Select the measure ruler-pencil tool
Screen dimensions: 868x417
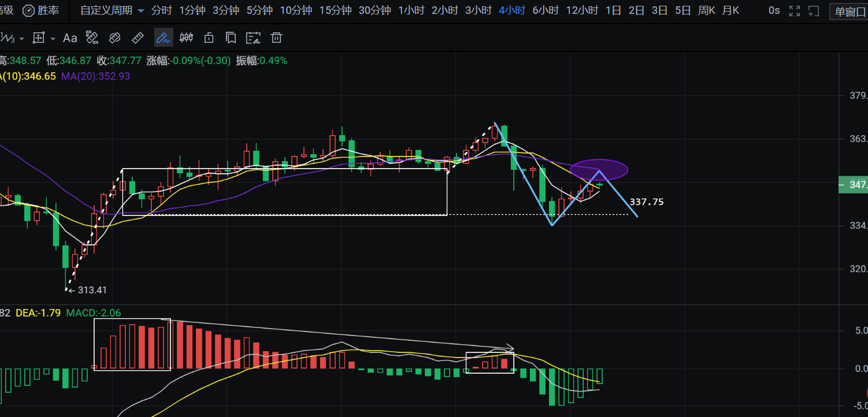pyautogui.click(x=92, y=38)
